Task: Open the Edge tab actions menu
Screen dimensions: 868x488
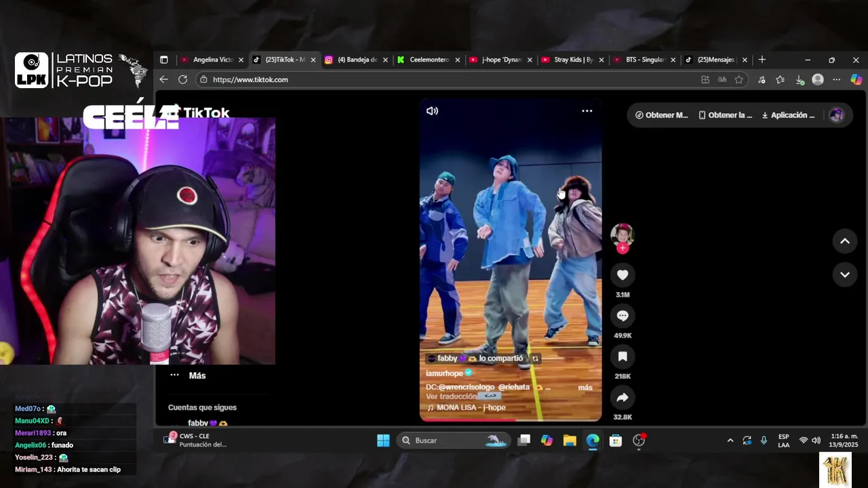Action: (163, 60)
